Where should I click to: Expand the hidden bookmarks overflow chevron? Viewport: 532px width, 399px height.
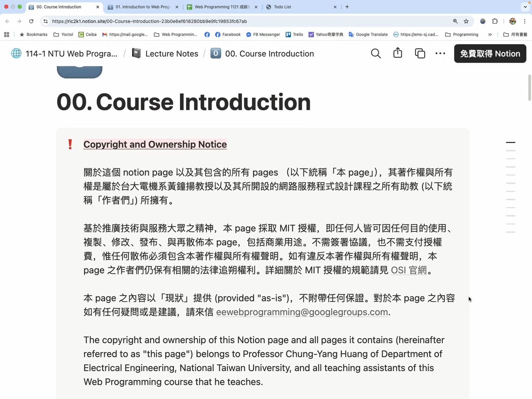click(x=490, y=35)
